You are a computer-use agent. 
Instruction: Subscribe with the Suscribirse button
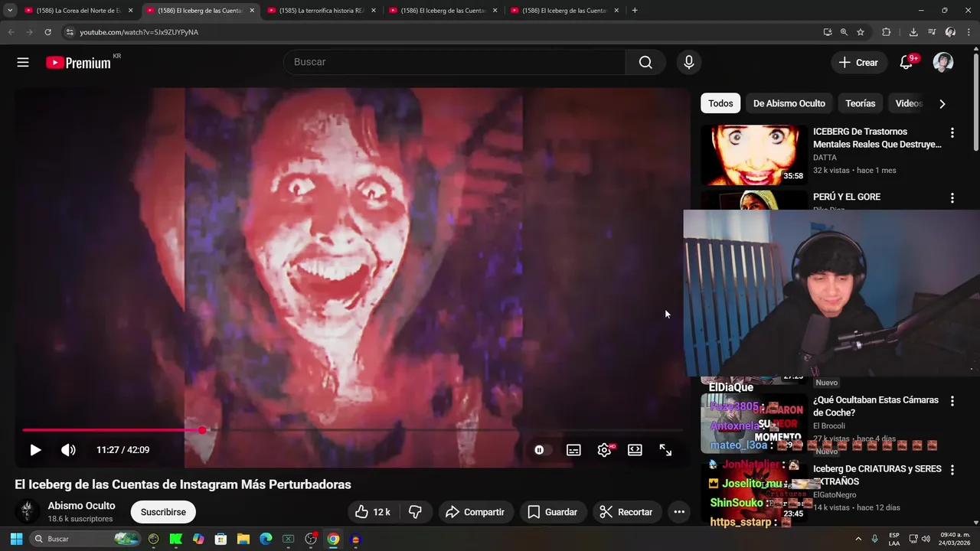[163, 512]
